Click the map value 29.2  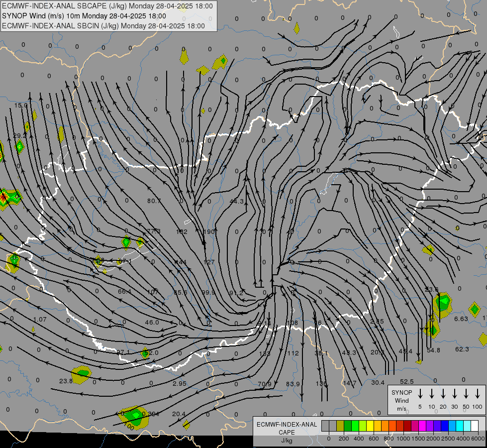[x=20, y=135]
